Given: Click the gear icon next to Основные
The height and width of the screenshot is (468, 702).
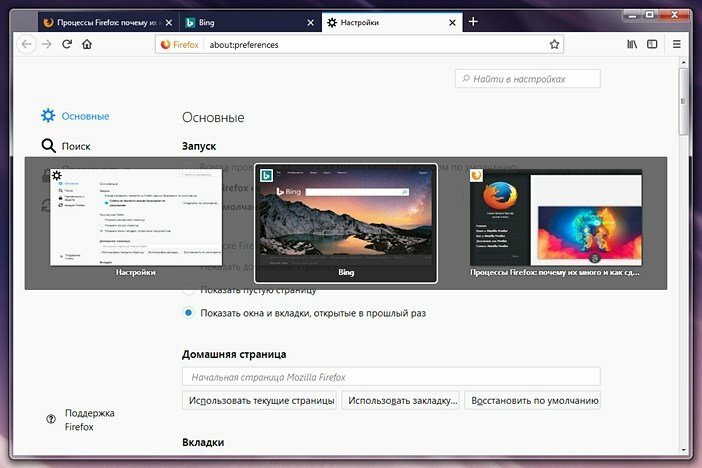Looking at the screenshot, I should click(48, 116).
